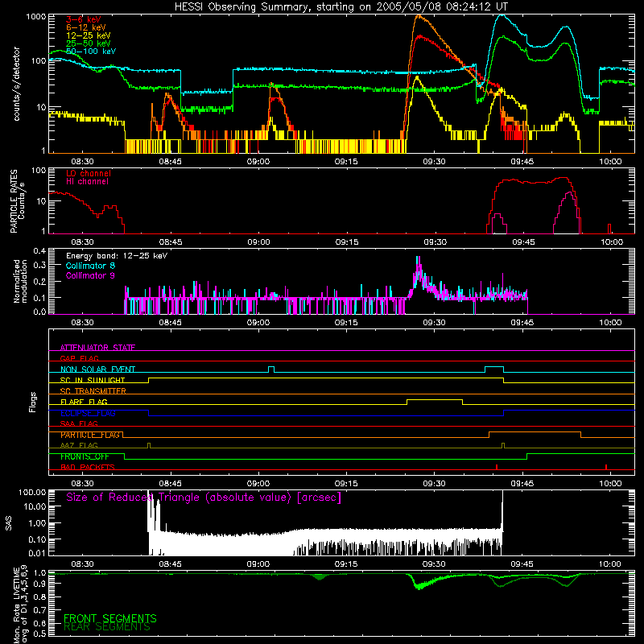Click the 1000 tick label on count-rate axis
644x644 pixels.
coord(35,17)
